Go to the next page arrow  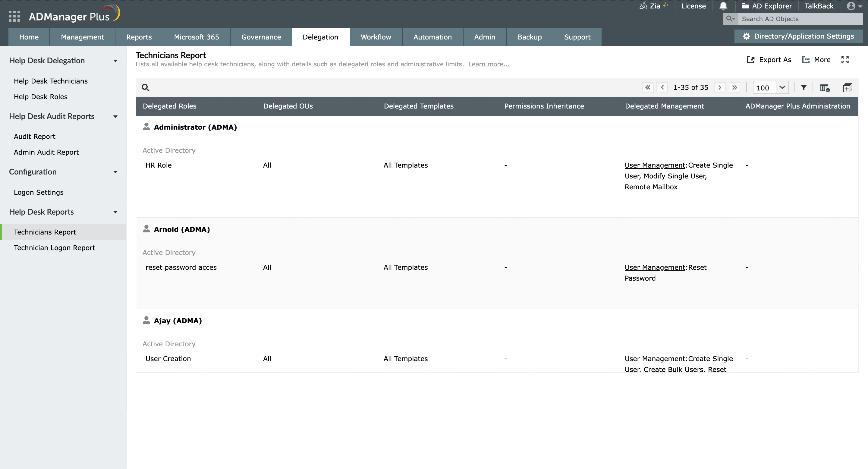(x=720, y=88)
